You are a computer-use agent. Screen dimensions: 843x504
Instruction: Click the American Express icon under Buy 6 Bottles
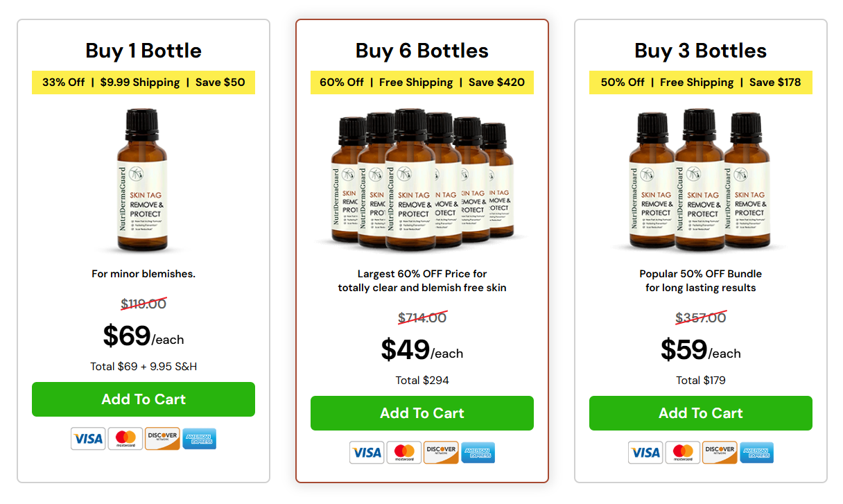pos(478,452)
